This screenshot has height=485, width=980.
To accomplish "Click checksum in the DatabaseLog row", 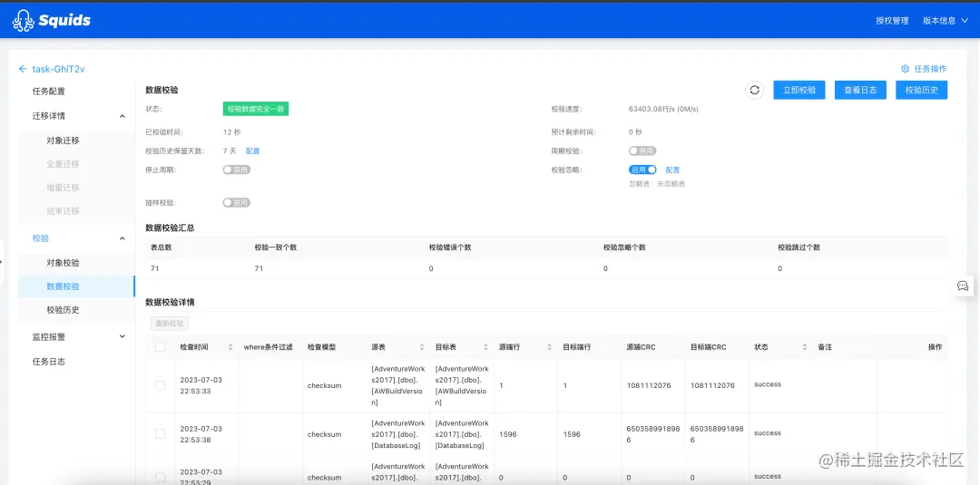I will (x=324, y=434).
